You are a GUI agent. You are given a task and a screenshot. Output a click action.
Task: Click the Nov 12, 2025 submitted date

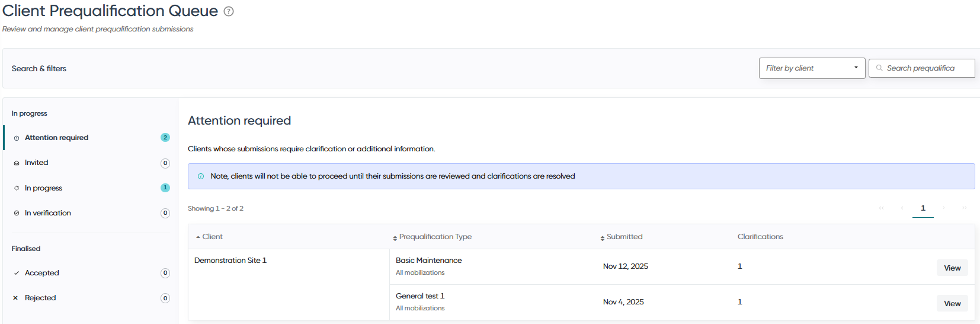pyautogui.click(x=626, y=266)
